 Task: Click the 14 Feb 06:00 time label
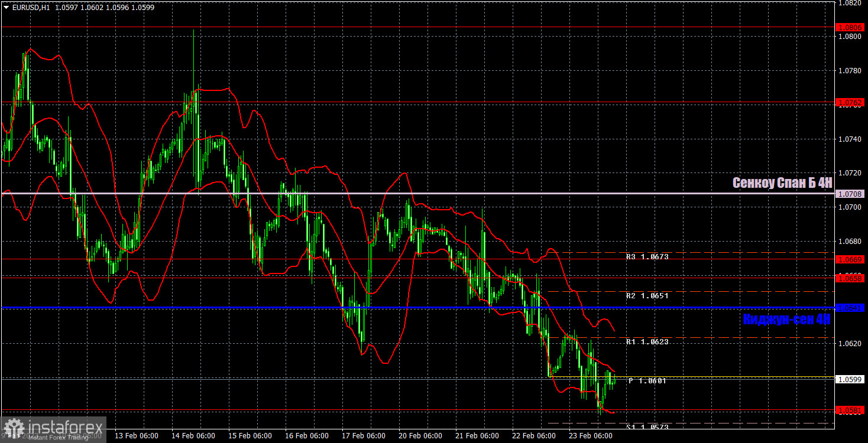[x=193, y=436]
